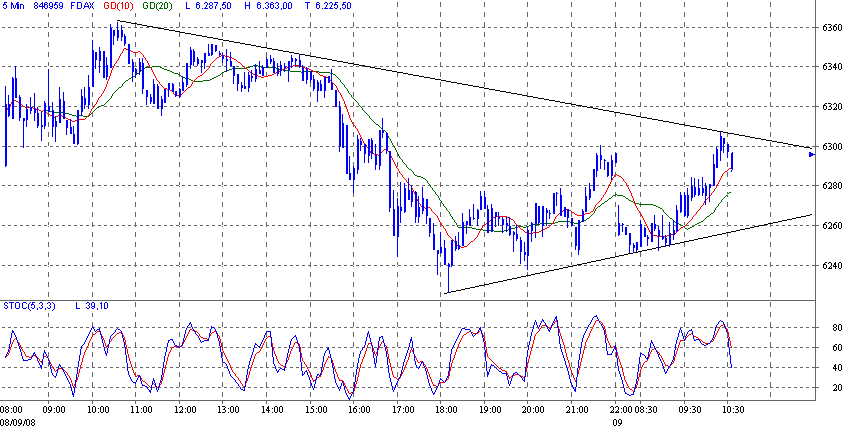Click the blue current price arrow marker
The width and height of the screenshot is (846, 430).
pos(811,155)
